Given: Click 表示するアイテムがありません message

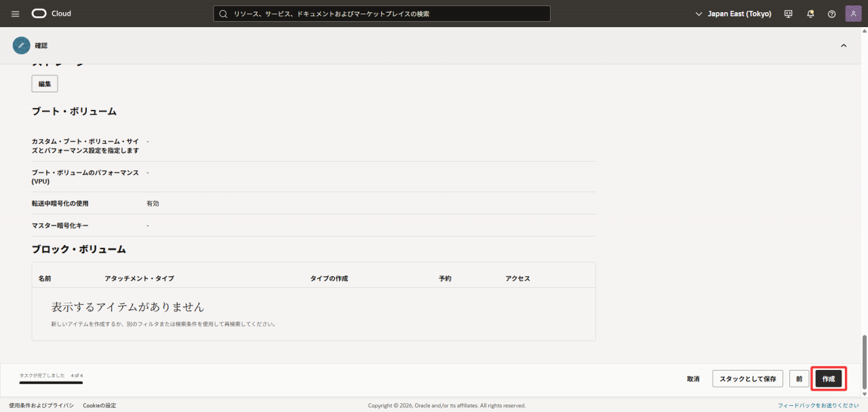Looking at the screenshot, I should click(x=127, y=307).
